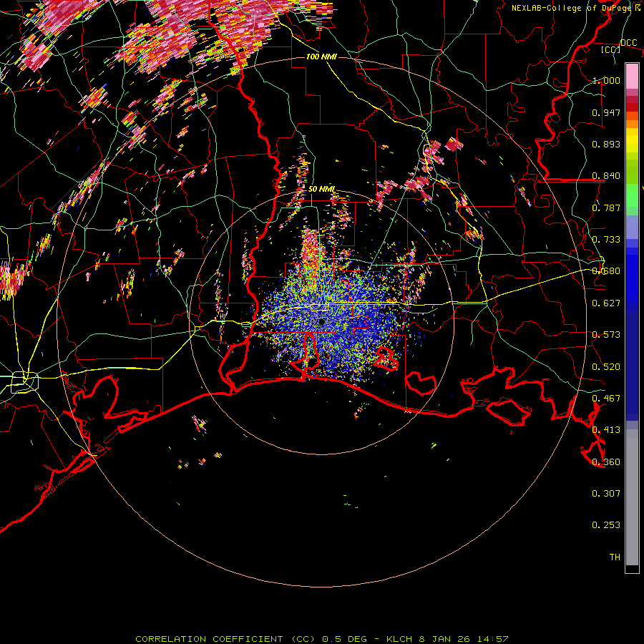This screenshot has height=644, width=644.
Task: Click the "0.947" legend value
Action: tap(606, 112)
